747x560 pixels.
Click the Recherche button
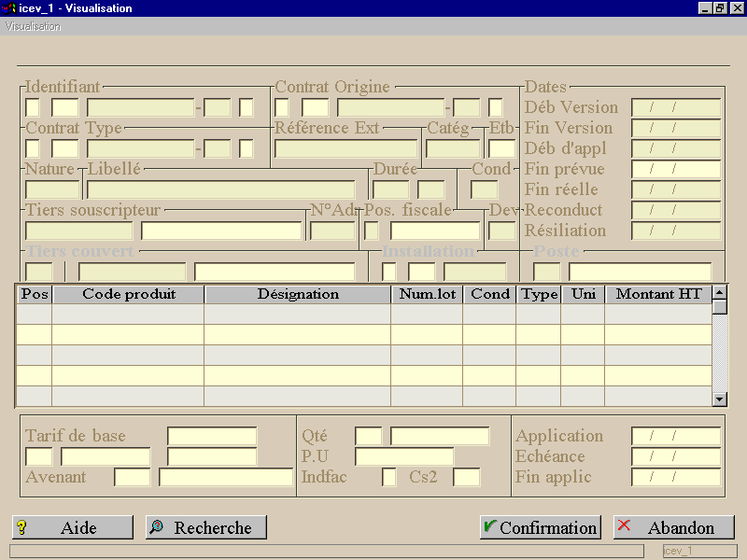click(206, 527)
